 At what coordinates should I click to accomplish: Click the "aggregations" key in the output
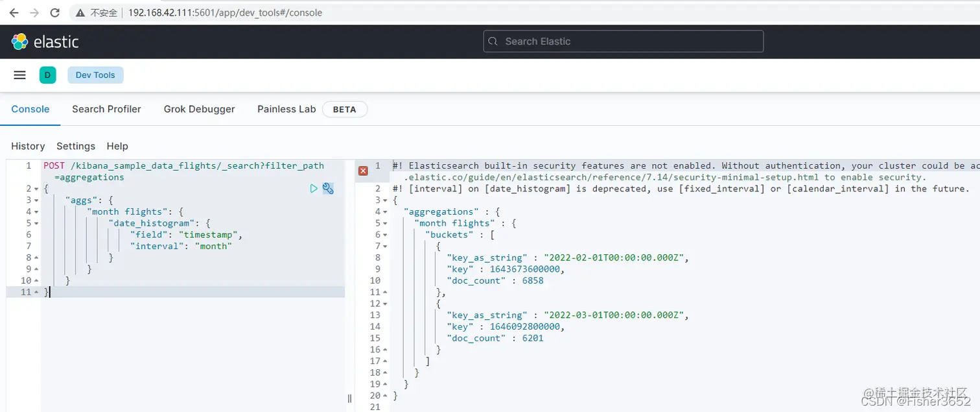pos(441,212)
